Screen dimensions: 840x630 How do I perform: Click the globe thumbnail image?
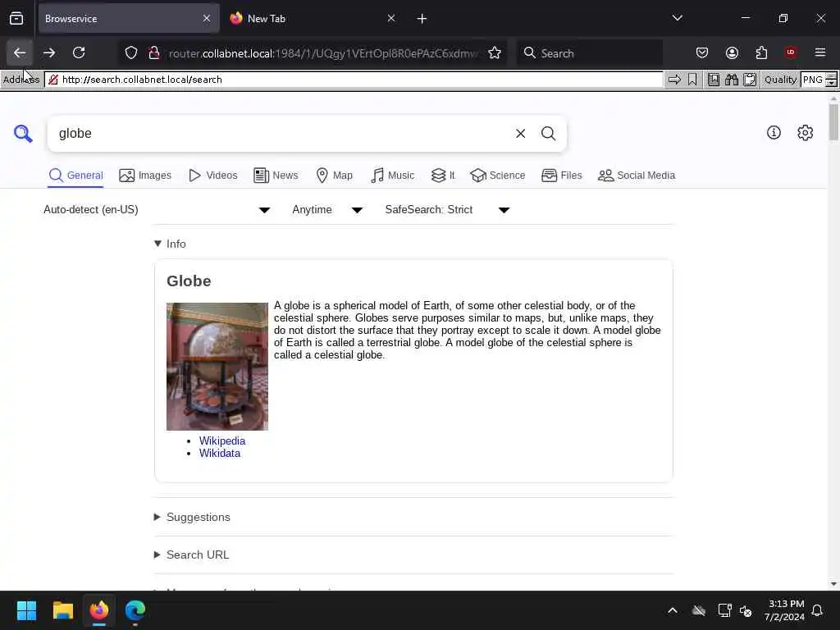click(217, 367)
